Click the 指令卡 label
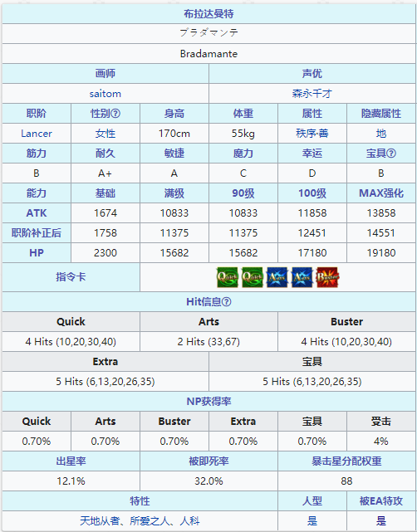The height and width of the screenshot is (532, 417). (x=71, y=277)
